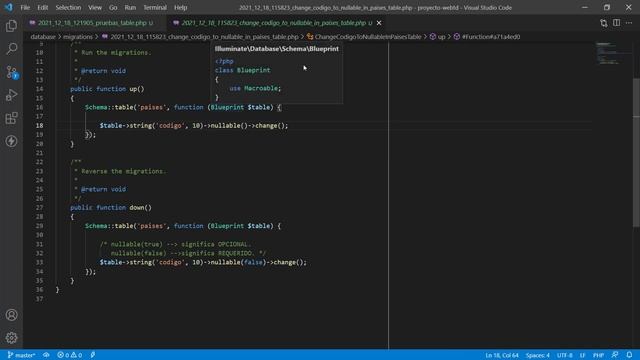
Task: Open the Edit menu
Action: pos(42,7)
